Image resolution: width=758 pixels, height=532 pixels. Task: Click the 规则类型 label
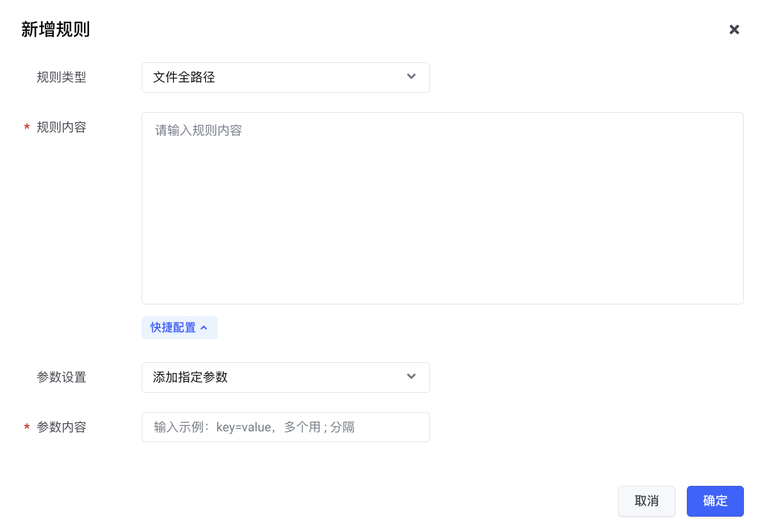(x=62, y=78)
